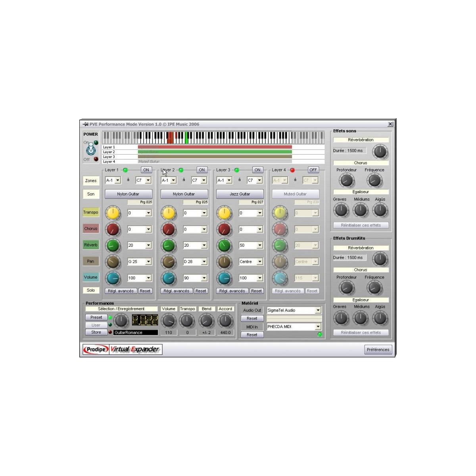
Task: Click the red LED beside Layer 4
Action: pos(292,170)
